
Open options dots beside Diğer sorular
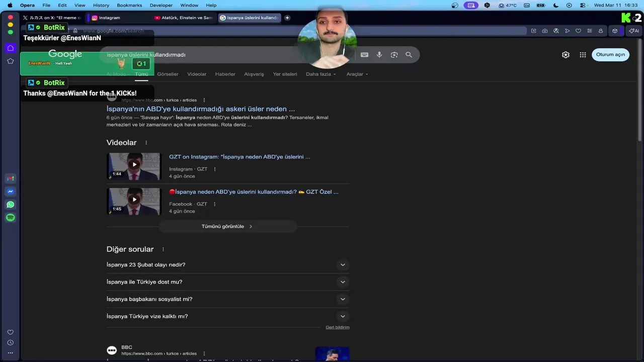coord(163,249)
